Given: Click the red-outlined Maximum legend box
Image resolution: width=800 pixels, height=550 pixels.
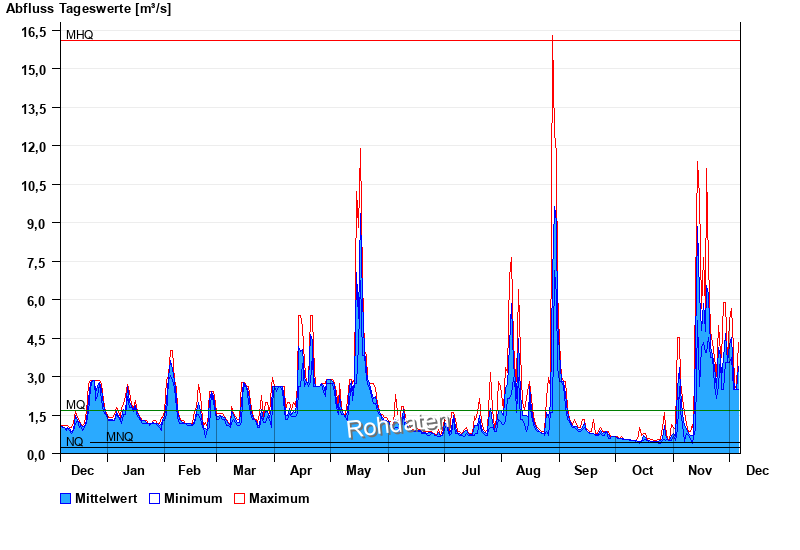Looking at the screenshot, I should click(x=240, y=498).
